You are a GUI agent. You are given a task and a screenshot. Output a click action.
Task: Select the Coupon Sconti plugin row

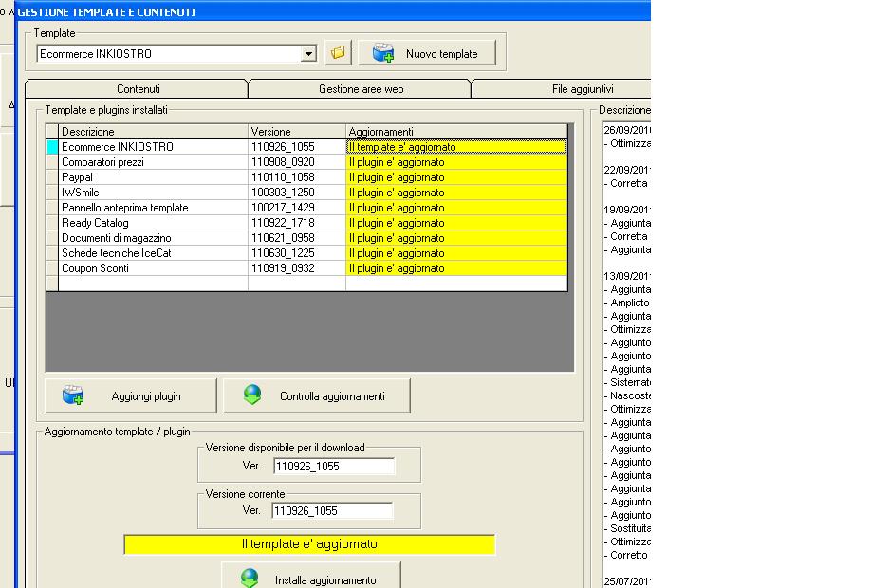click(x=152, y=268)
